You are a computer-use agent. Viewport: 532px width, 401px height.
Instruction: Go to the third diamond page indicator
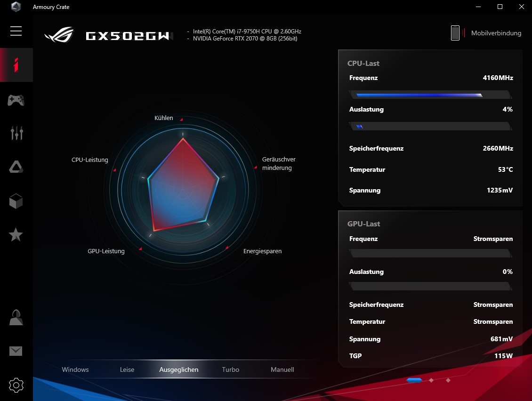[448, 380]
